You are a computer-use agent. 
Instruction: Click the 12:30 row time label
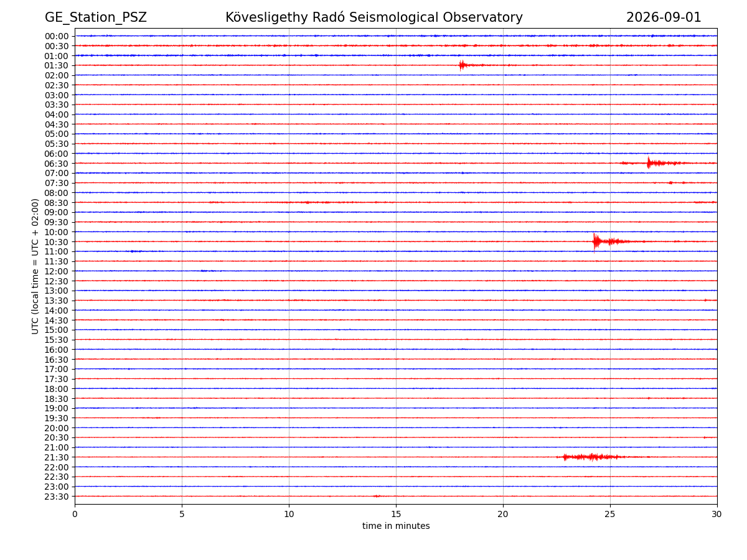click(57, 281)
